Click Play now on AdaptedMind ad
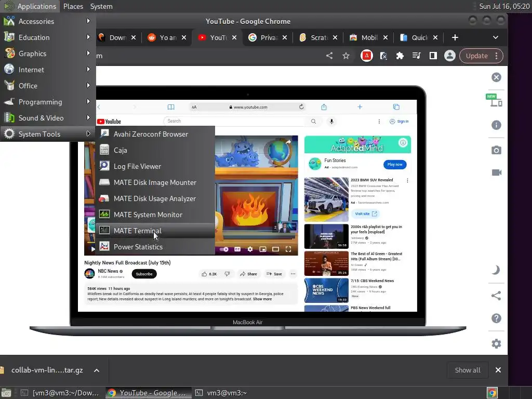532x399 pixels. coord(395,165)
